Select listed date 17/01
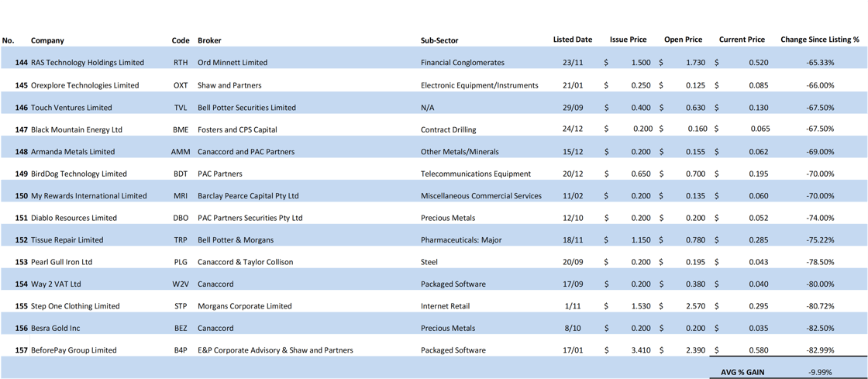Viewport: 868px width, 379px height. 573,350
